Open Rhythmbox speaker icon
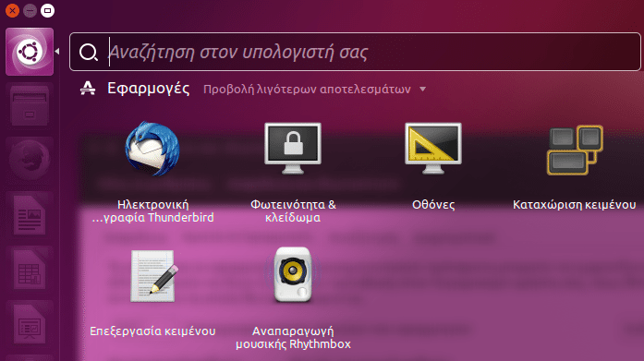The height and width of the screenshot is (361, 644). click(293, 274)
